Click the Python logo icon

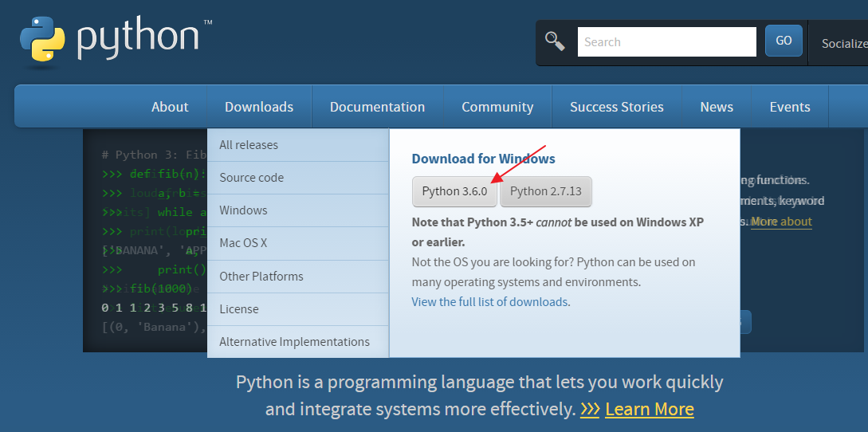coord(42,39)
